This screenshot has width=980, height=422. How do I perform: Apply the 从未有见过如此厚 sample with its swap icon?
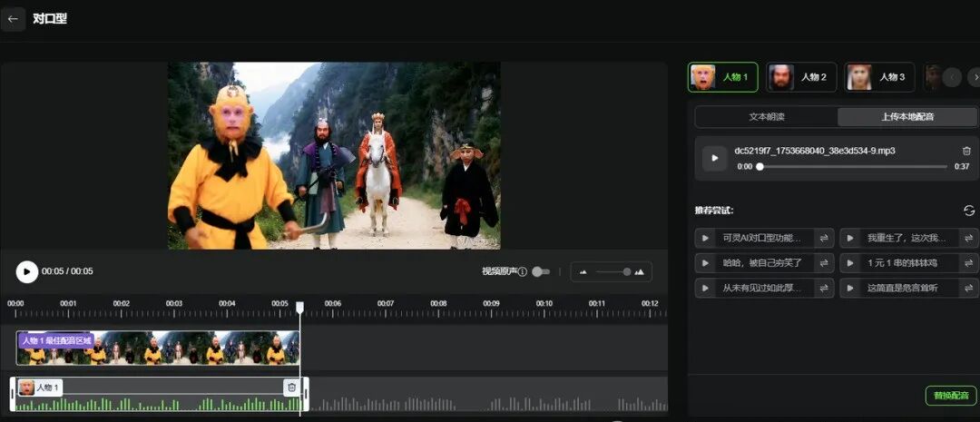coord(824,289)
